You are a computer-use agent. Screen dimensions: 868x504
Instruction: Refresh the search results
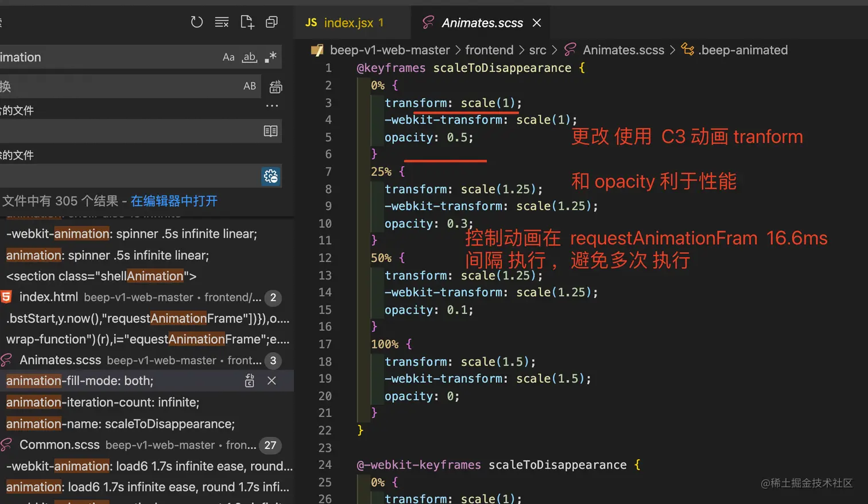tap(197, 22)
